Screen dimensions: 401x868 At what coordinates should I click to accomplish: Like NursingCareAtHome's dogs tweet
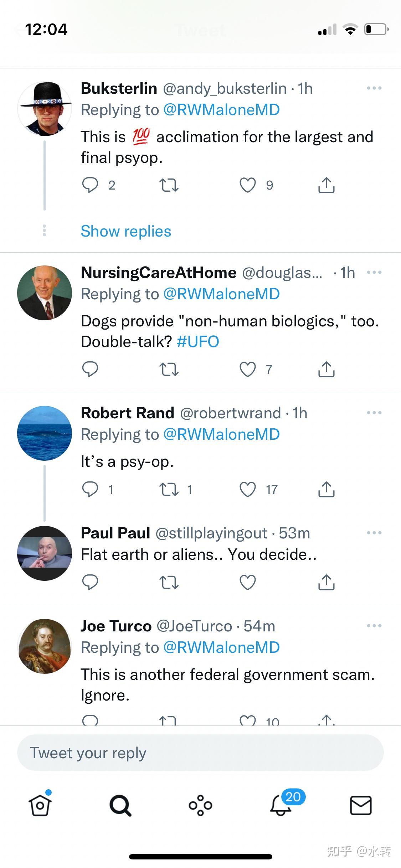coord(248,369)
